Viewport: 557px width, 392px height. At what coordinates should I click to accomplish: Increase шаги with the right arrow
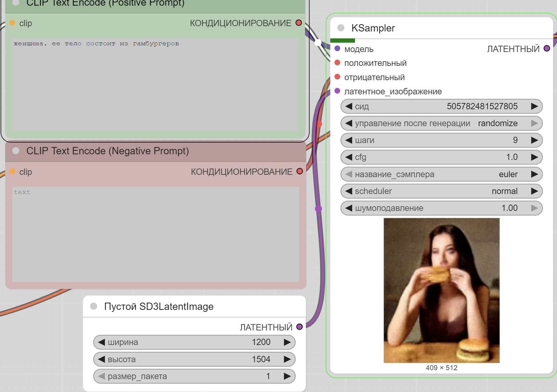pos(534,140)
